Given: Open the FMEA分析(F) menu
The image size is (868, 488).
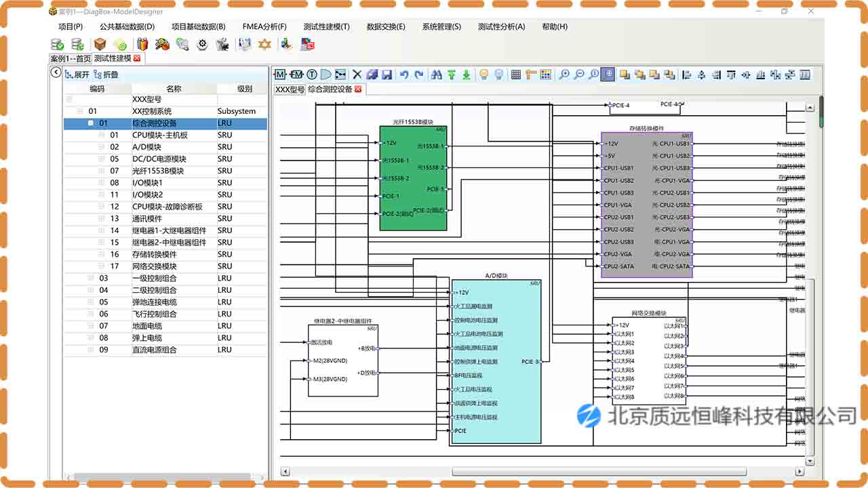Looking at the screenshot, I should point(264,27).
